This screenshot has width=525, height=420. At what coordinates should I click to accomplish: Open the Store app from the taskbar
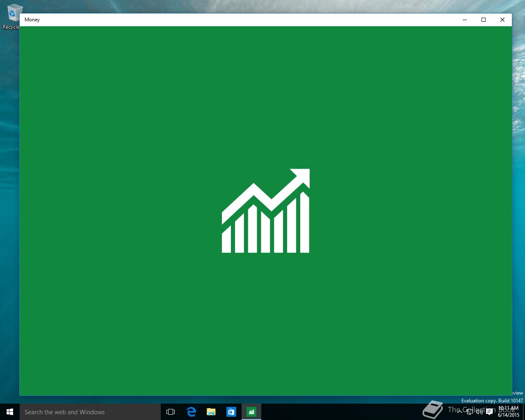[x=231, y=412]
